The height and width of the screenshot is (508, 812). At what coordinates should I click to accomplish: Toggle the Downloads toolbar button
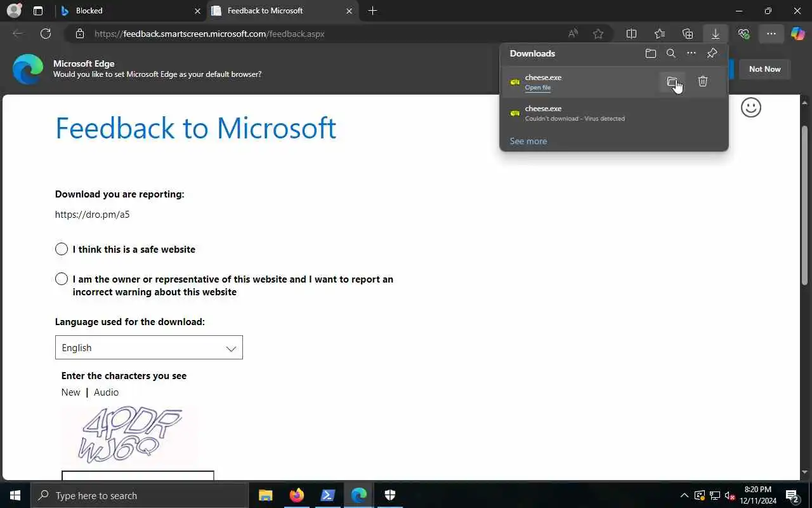pos(716,34)
